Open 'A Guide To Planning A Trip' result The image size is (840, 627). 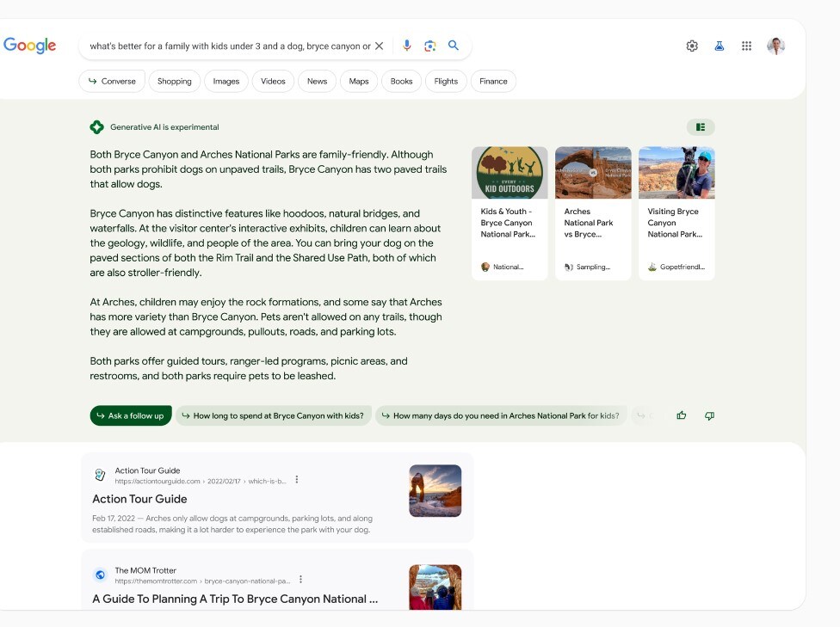click(235, 599)
